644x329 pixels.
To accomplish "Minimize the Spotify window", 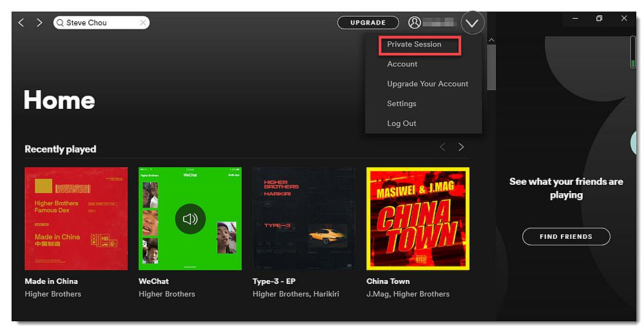I will point(575,19).
